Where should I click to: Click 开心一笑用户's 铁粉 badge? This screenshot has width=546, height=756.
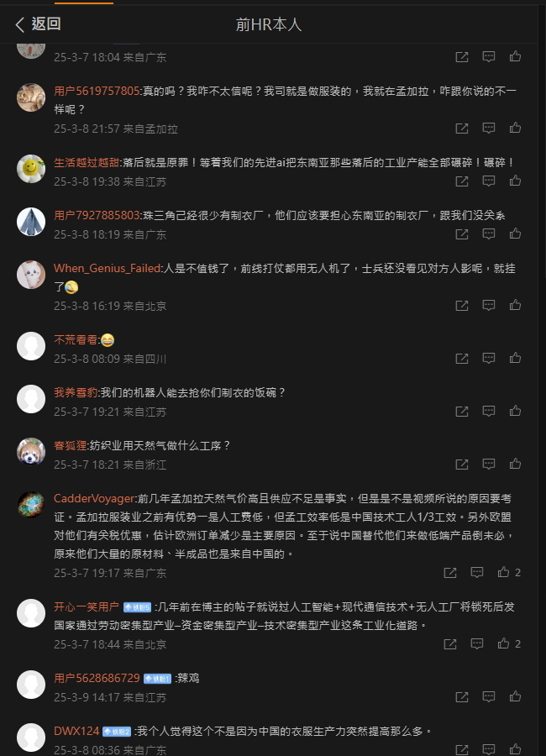click(x=138, y=607)
